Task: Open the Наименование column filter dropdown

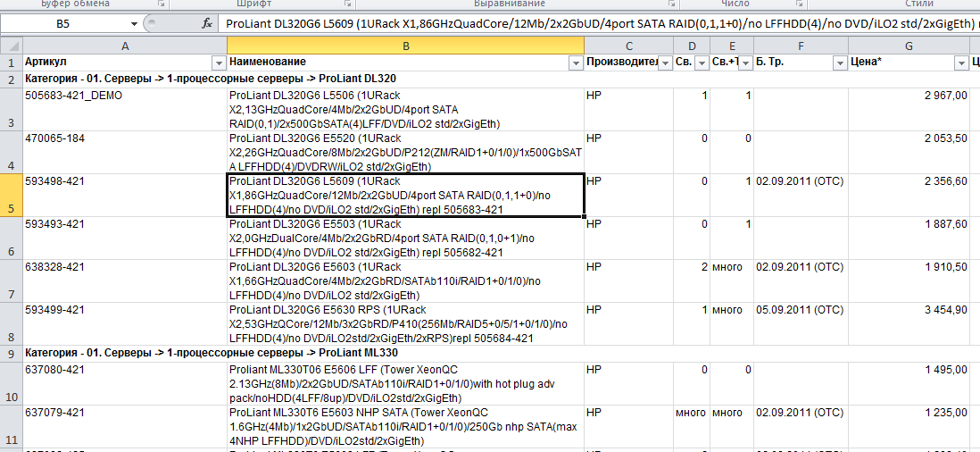Action: 576,63
